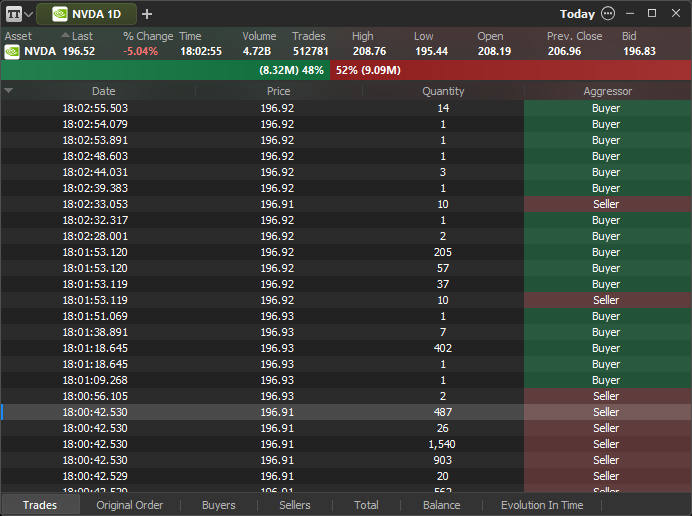Switch to Evolution In Time tab
Screen dimensions: 692x516
(542, 505)
